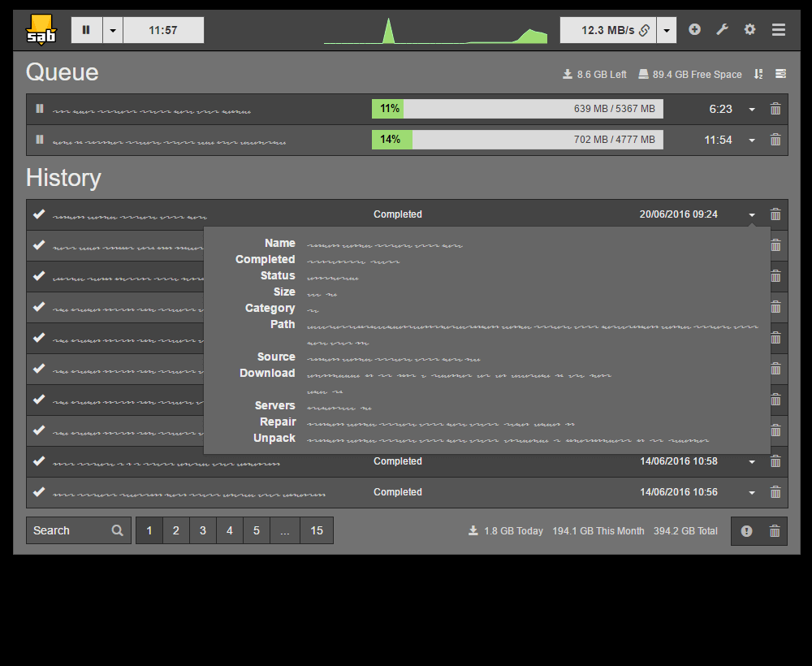
Task: Click the SABnzbd logo
Action: 41,30
